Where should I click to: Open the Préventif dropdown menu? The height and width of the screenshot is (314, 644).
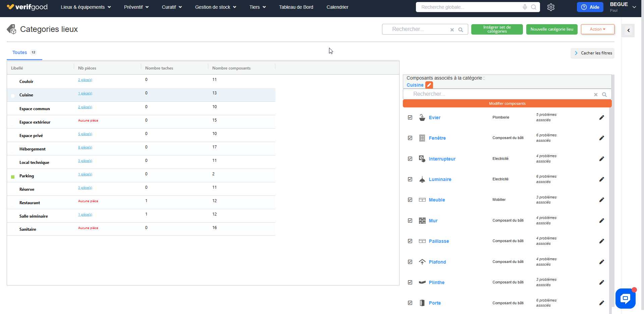[x=137, y=7]
